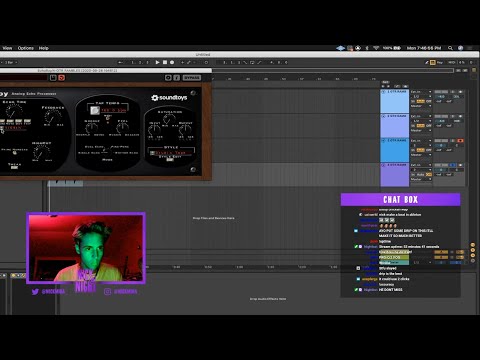The width and height of the screenshot is (480, 360).
Task: Click the Twitter bird icon on stream overlay
Action: pos(35,292)
